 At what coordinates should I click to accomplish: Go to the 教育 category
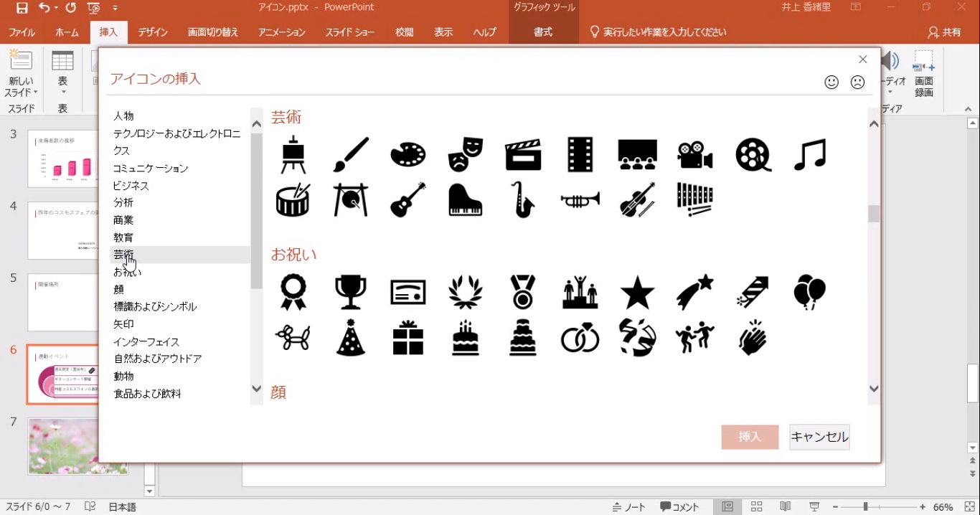[x=123, y=237]
